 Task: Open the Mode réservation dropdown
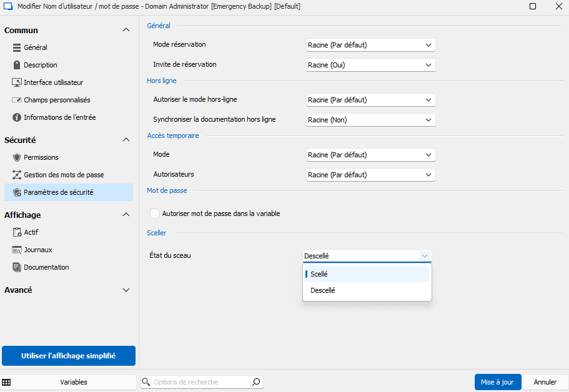370,44
